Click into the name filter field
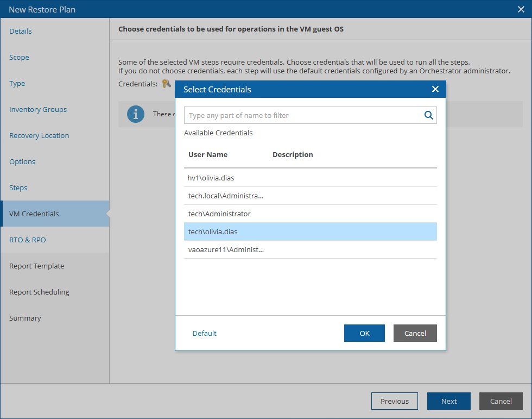Image resolution: width=532 pixels, height=419 pixels. point(303,115)
